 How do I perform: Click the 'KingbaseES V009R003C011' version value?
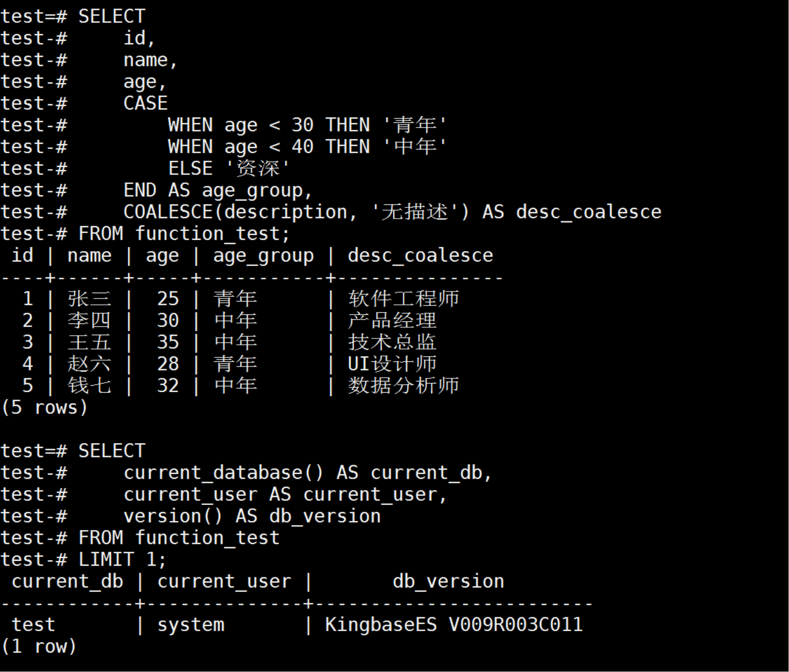tap(454, 625)
